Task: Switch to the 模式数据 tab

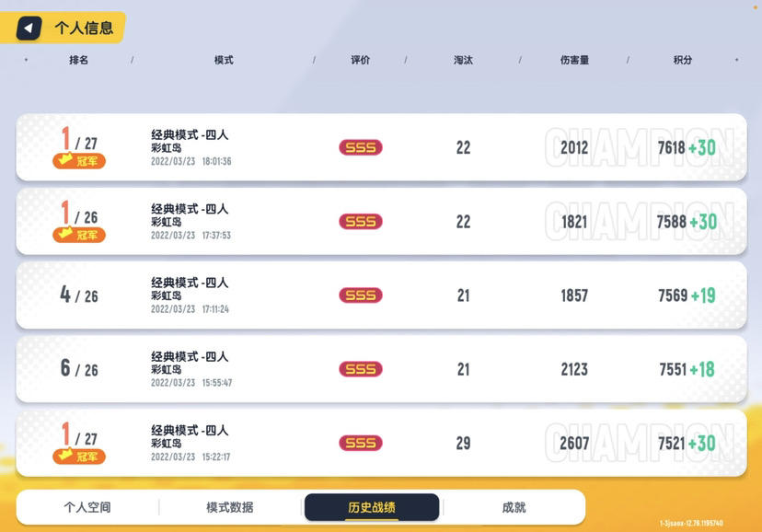Action: (x=230, y=507)
